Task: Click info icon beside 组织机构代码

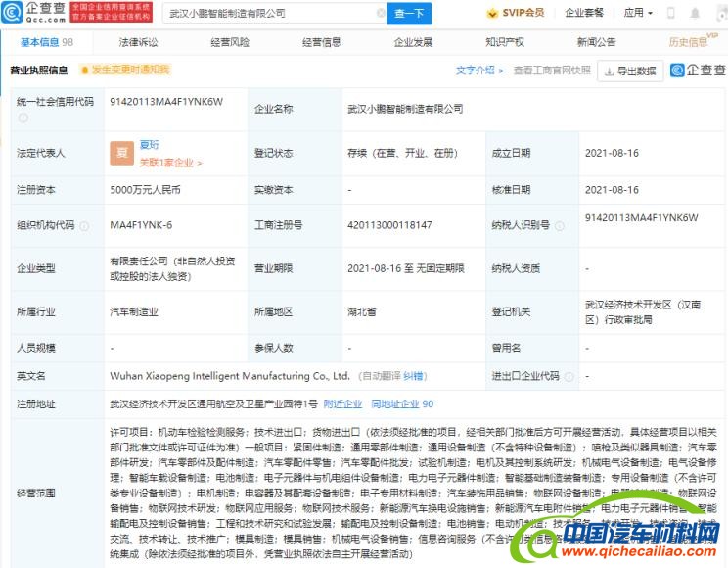Action: tap(84, 226)
